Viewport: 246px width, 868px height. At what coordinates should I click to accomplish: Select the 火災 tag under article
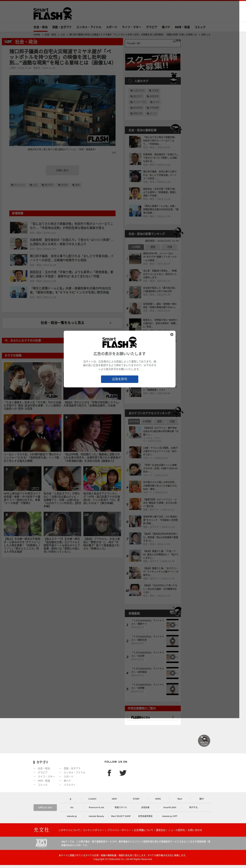(33, 185)
